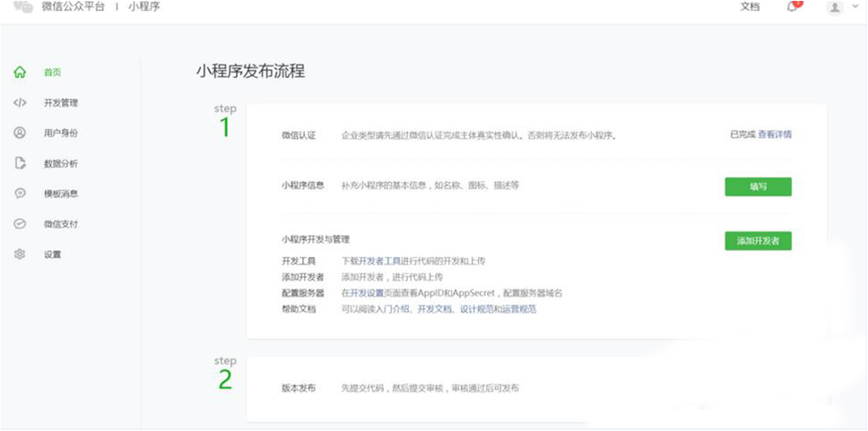Click the 开发者工具 download link
The width and height of the screenshot is (868, 431).
tap(380, 261)
